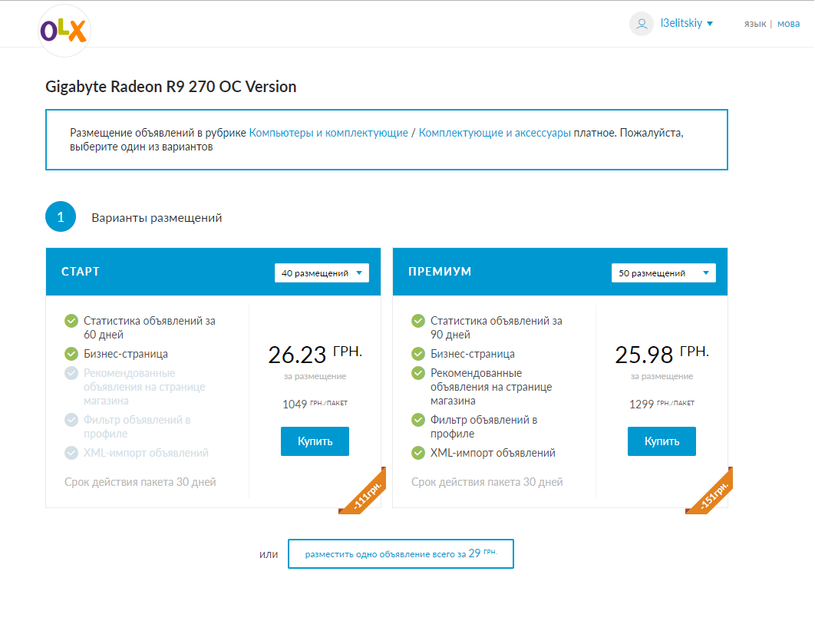This screenshot has height=644, width=815.
Task: Click the СТАРТ plan title
Action: click(80, 272)
